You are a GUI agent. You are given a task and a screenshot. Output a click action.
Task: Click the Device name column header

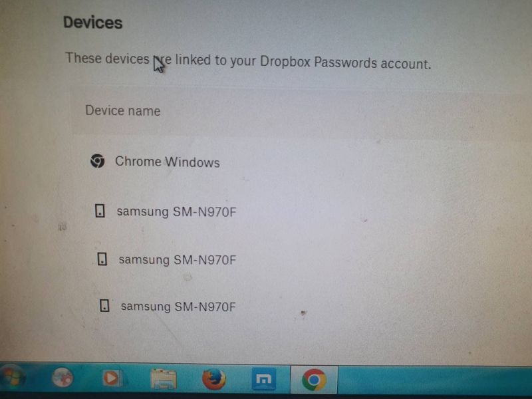pyautogui.click(x=123, y=110)
